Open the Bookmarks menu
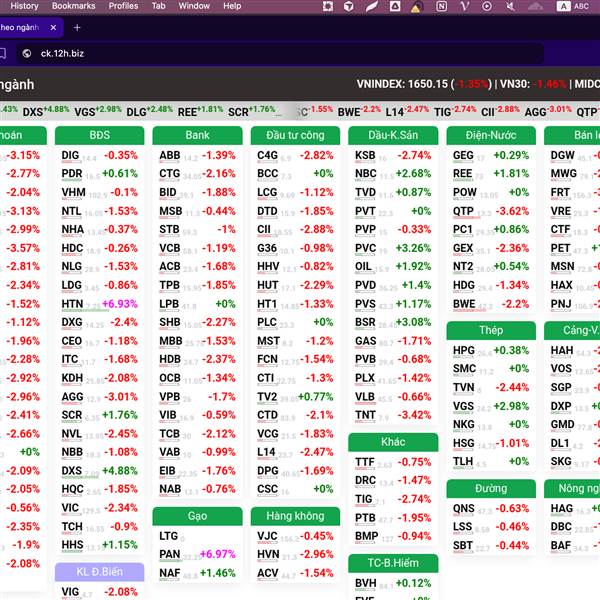600x600 pixels. (73, 6)
